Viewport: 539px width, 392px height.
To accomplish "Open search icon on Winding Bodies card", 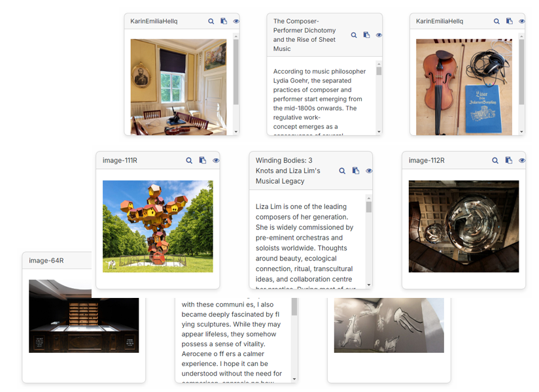I will coord(342,171).
